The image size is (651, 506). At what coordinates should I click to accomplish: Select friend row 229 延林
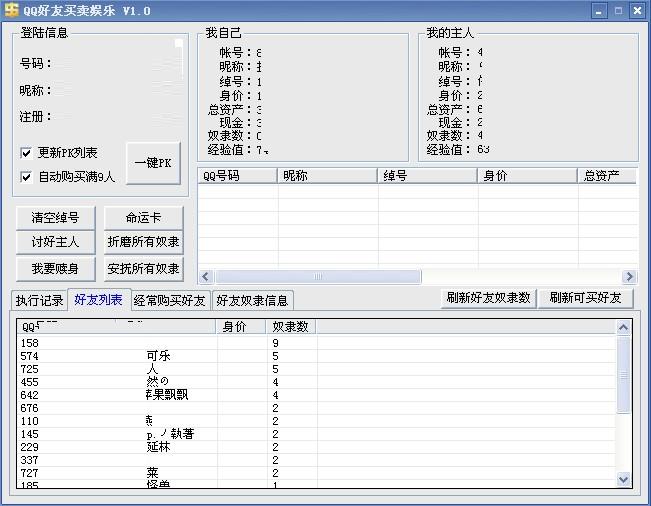[x=316, y=447]
